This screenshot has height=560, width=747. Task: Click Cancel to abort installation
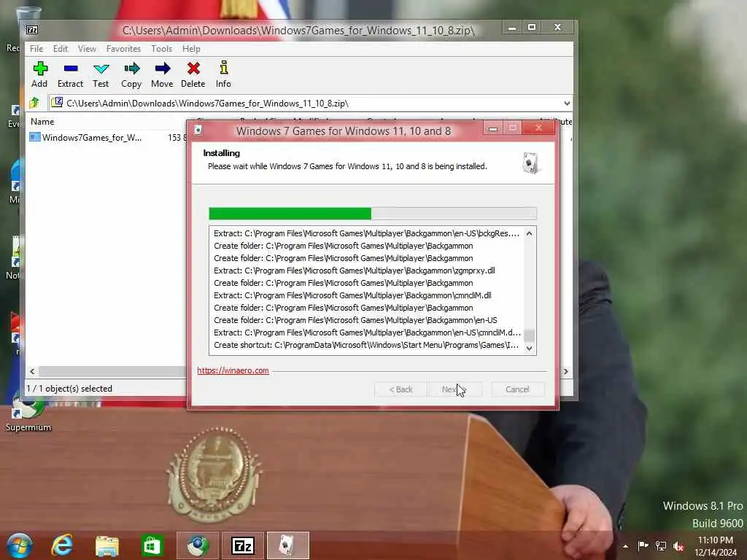517,389
